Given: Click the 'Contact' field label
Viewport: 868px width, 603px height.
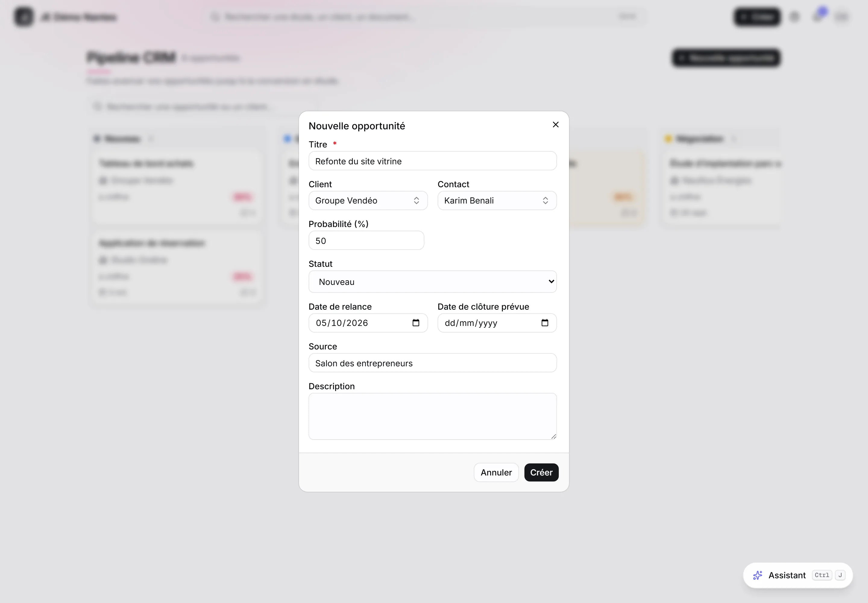Looking at the screenshot, I should (453, 184).
